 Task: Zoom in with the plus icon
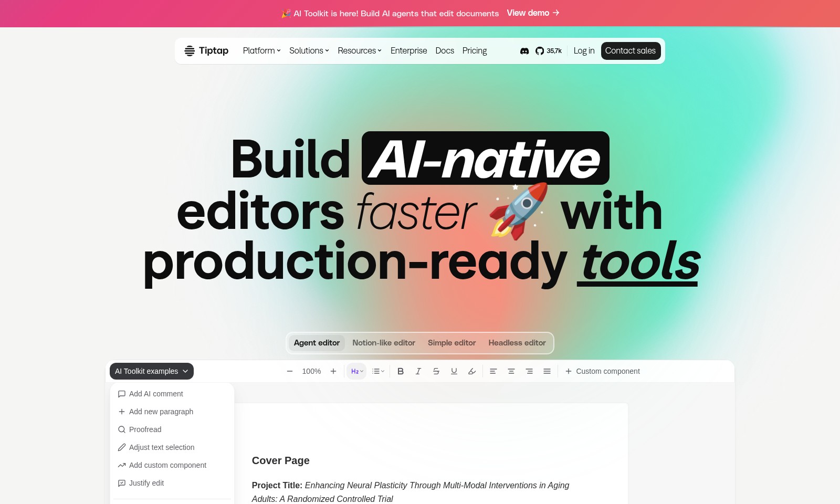[333, 371]
